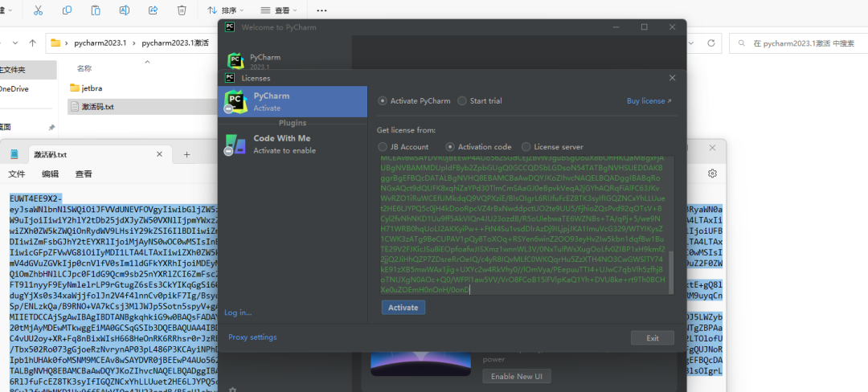Click inside the activation code text area

(x=522, y=226)
